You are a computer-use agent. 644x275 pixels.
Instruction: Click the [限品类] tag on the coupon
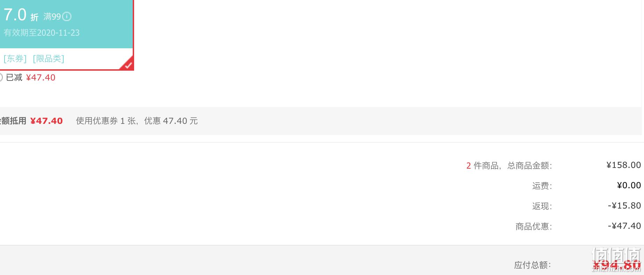49,58
